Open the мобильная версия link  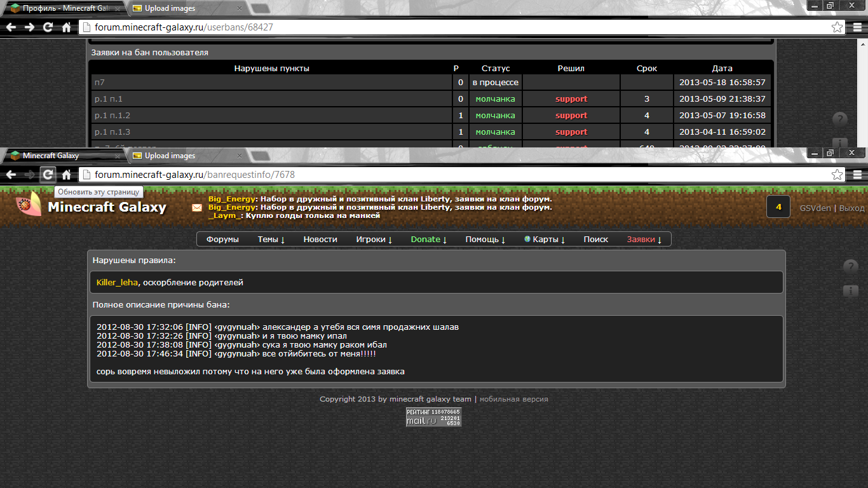(513, 399)
